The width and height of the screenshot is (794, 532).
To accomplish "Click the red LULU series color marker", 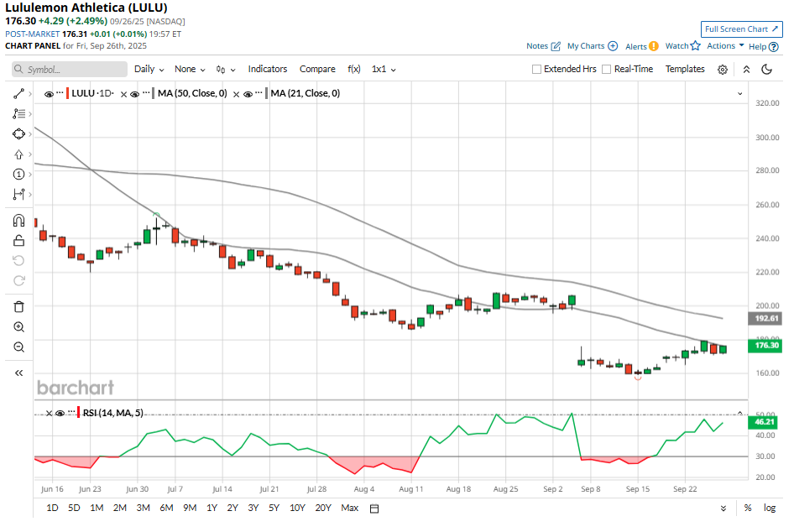I will point(67,94).
